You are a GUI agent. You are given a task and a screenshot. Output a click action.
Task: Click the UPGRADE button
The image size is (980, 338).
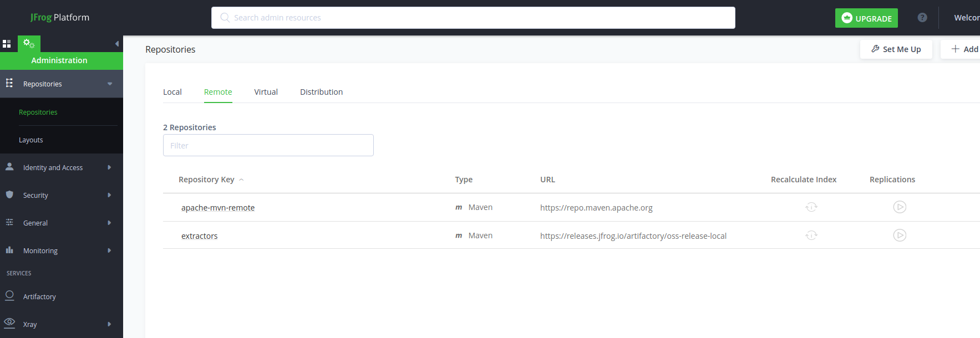coord(866,18)
